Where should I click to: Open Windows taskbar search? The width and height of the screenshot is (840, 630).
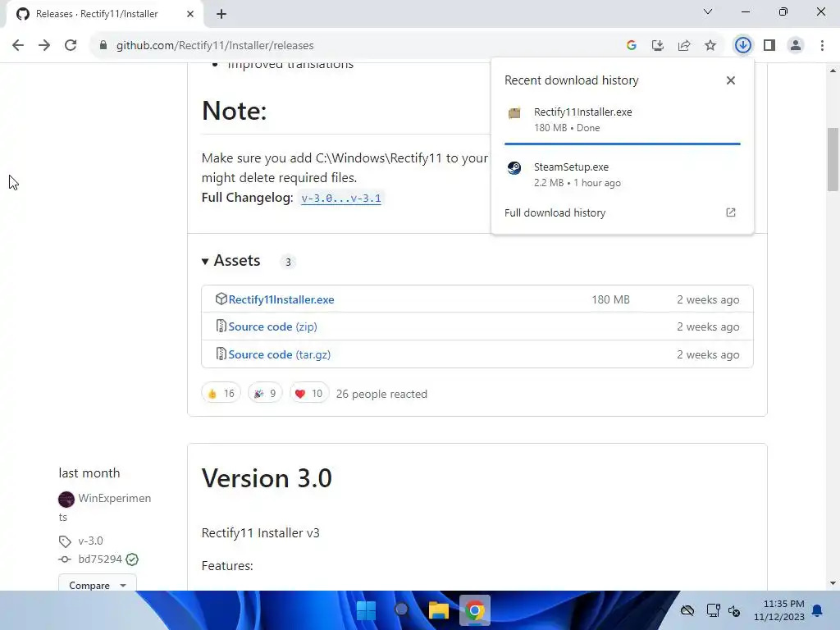(x=402, y=610)
